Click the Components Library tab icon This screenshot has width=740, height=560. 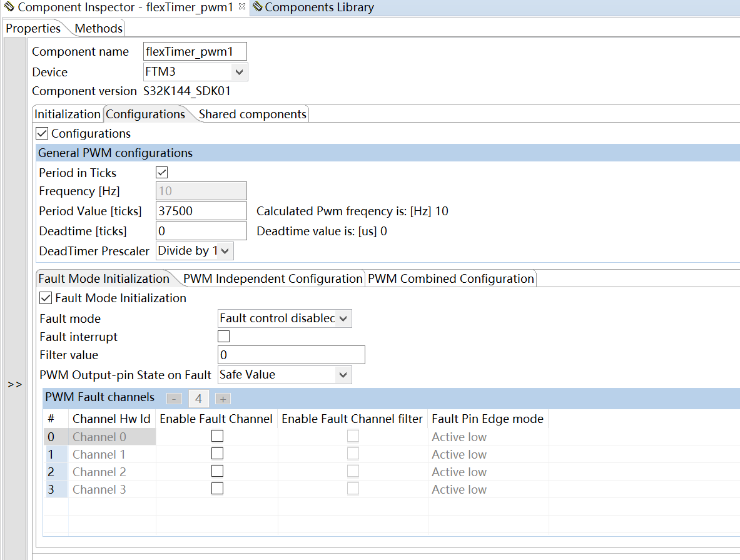[x=257, y=7]
